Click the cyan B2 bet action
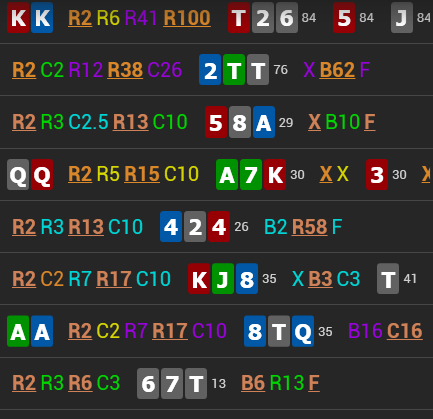 coord(275,226)
